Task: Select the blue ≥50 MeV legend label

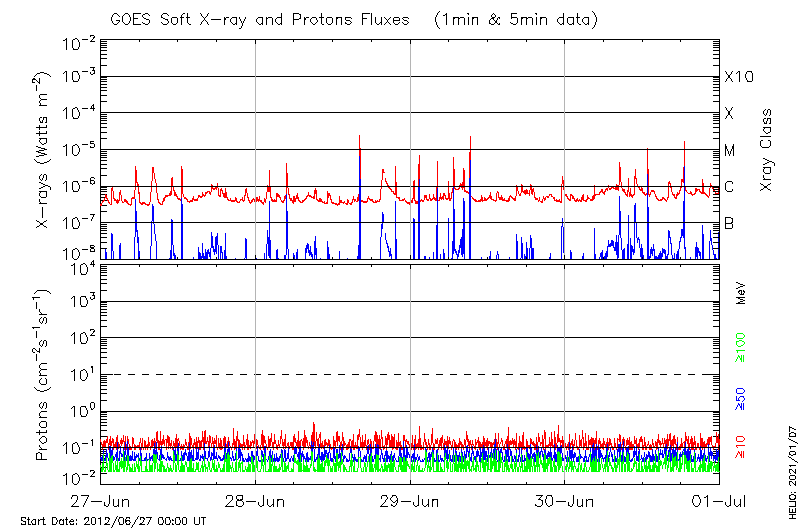Action: coord(741,400)
